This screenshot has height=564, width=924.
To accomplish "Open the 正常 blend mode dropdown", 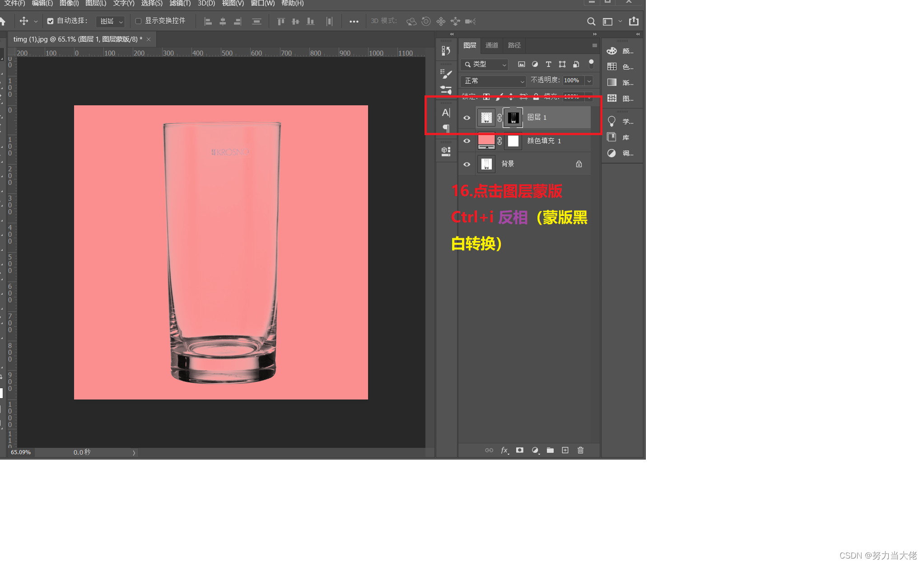I will tap(493, 81).
